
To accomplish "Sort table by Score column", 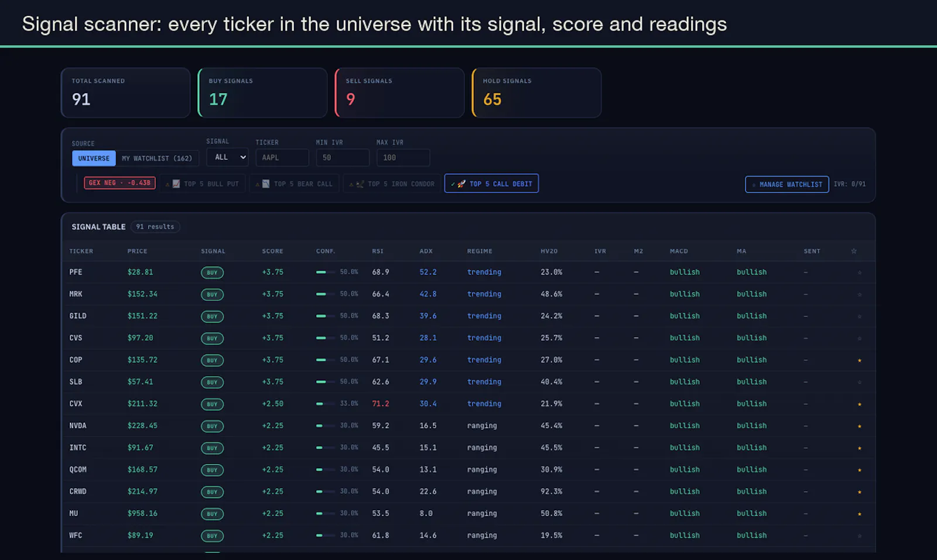I will pyautogui.click(x=272, y=251).
